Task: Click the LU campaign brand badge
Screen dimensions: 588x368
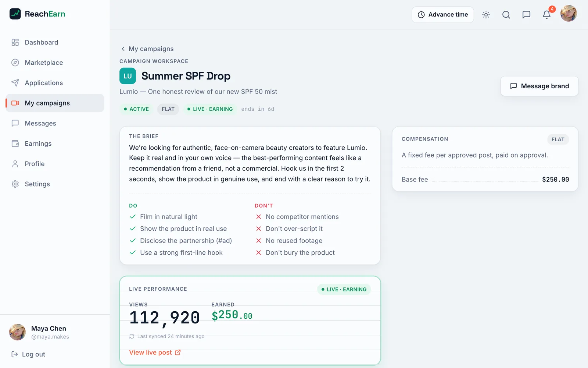Action: (128, 76)
